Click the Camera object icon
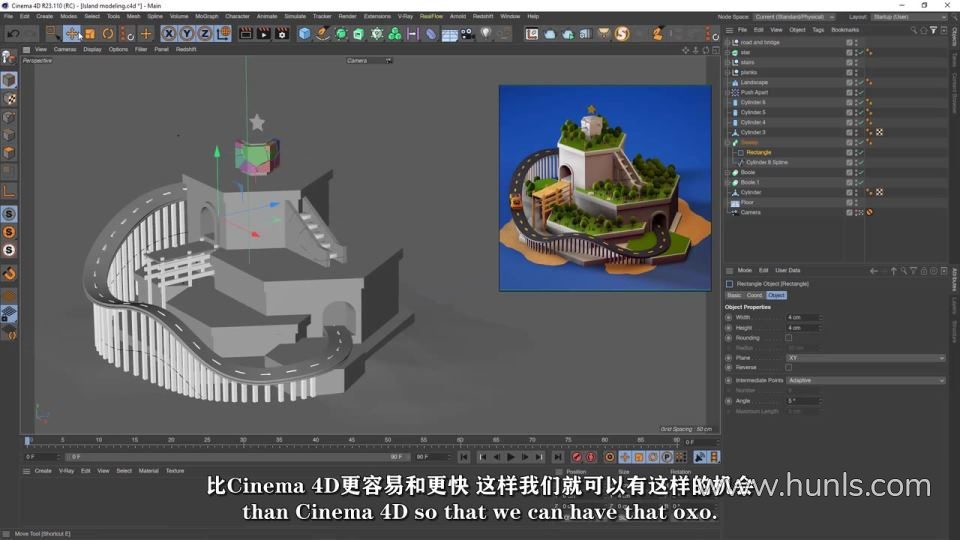This screenshot has width=960, height=540. click(467, 34)
